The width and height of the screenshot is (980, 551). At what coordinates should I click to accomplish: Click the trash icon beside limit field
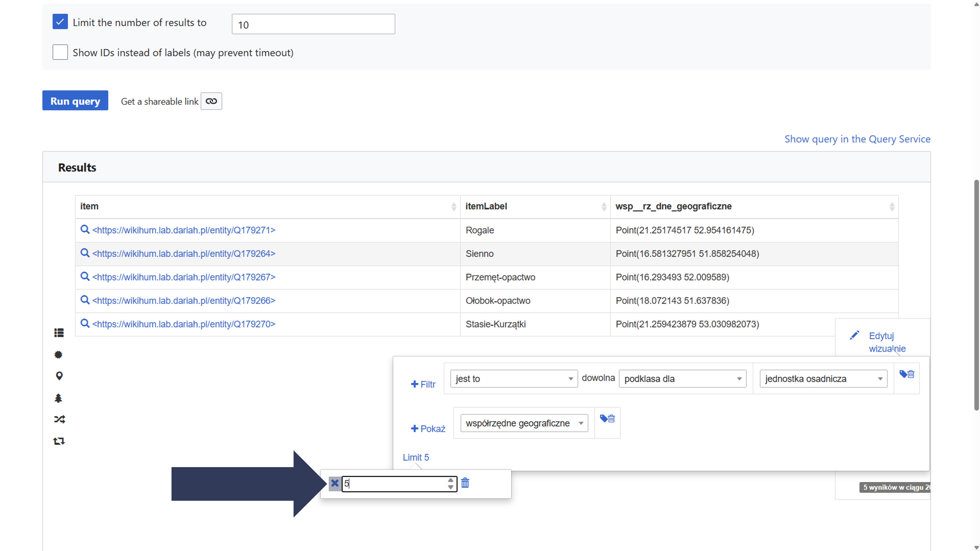click(x=465, y=483)
